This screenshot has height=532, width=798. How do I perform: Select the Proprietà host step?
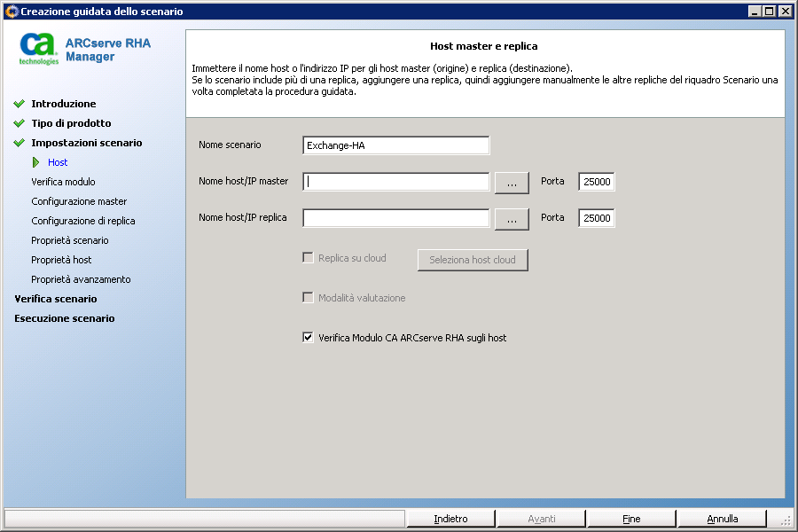61,260
